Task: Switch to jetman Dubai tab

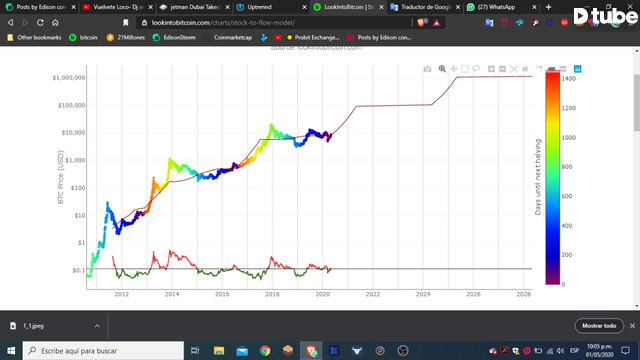Action: (x=195, y=7)
